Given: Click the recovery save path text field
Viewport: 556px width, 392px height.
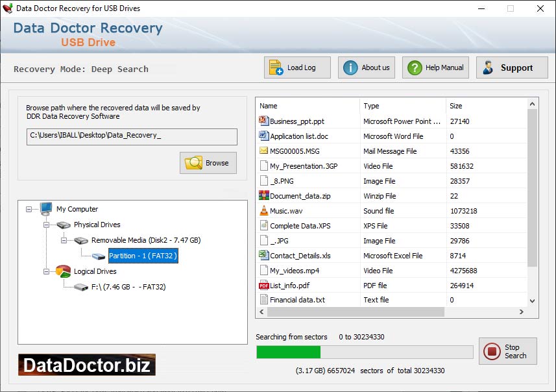Looking at the screenshot, I should click(x=132, y=136).
